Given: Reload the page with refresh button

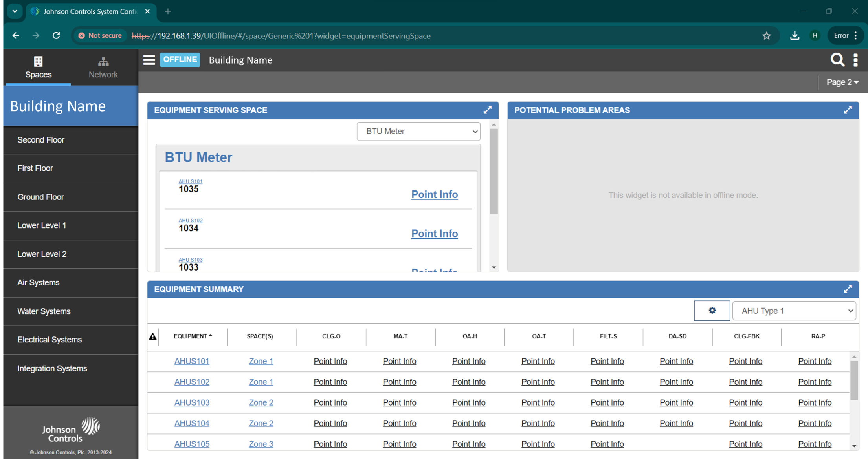Looking at the screenshot, I should 56,36.
